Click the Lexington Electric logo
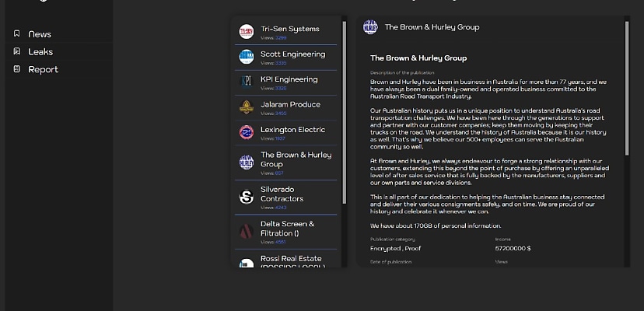Screen dimensions: 644x311 tap(247, 132)
